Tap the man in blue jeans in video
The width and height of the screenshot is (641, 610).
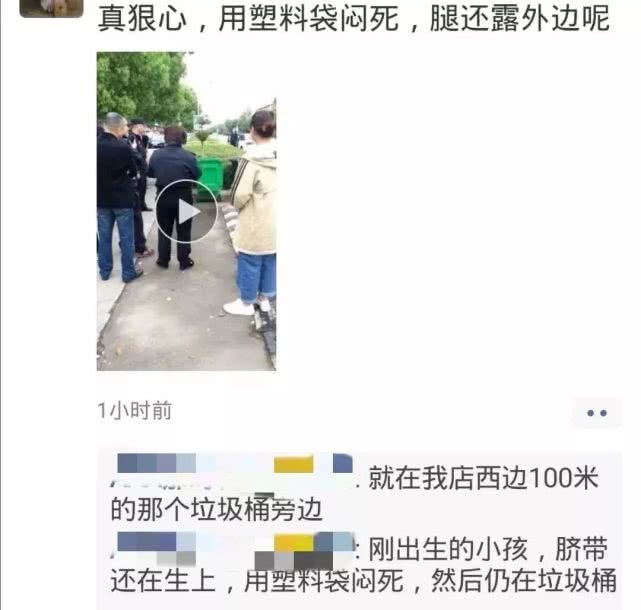click(117, 196)
